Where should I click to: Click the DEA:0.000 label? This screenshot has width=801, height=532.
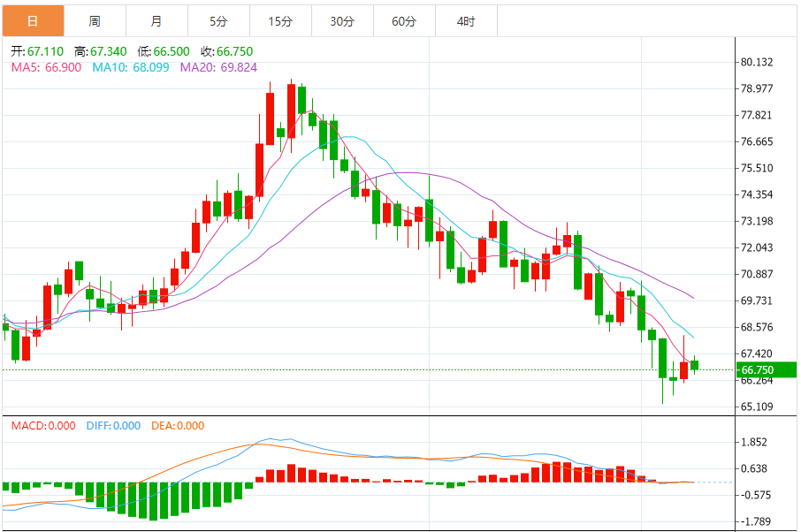[178, 426]
